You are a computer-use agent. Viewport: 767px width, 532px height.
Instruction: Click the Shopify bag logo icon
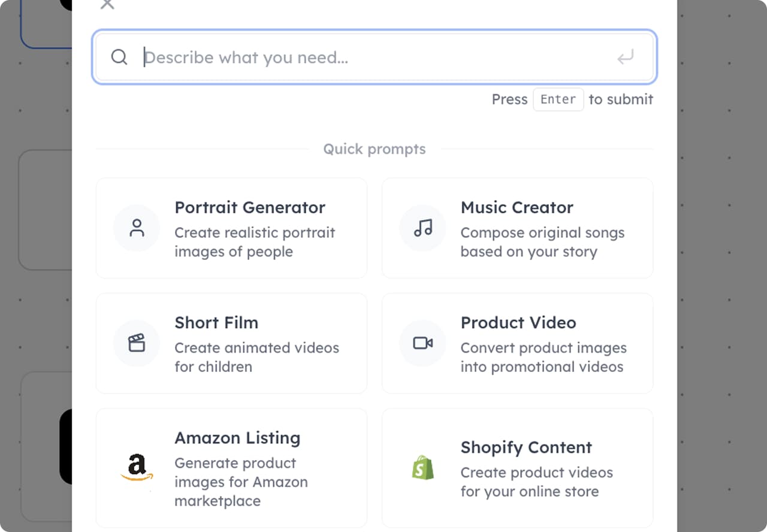423,467
